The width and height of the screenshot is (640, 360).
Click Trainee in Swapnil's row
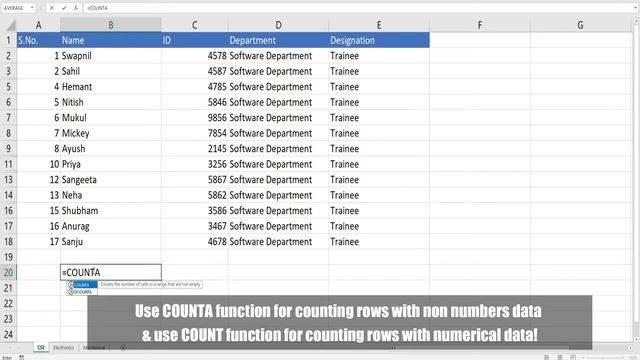click(379, 56)
